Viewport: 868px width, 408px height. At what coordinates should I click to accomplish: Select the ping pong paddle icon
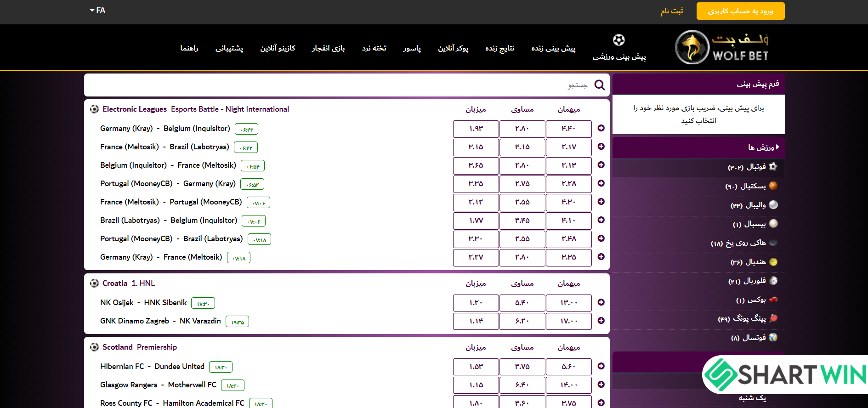point(773,318)
